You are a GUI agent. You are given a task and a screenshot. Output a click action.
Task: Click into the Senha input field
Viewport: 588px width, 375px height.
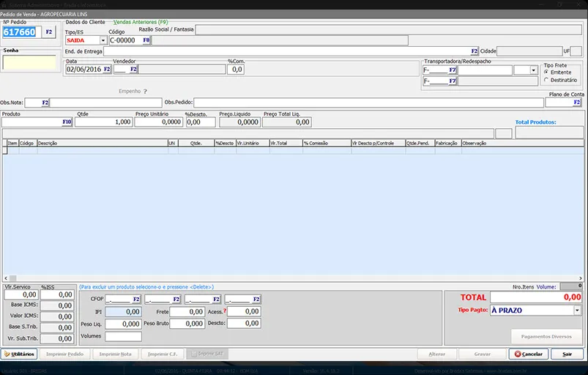tap(29, 62)
